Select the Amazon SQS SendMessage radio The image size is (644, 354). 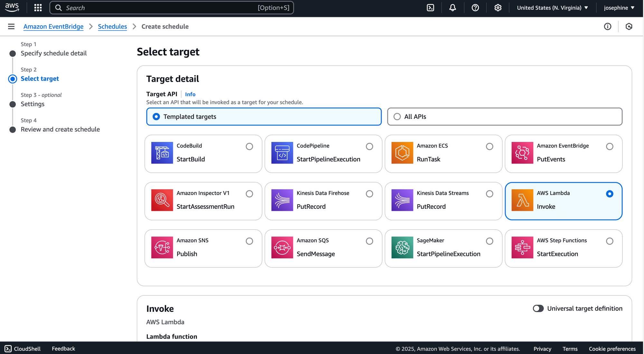click(x=369, y=241)
